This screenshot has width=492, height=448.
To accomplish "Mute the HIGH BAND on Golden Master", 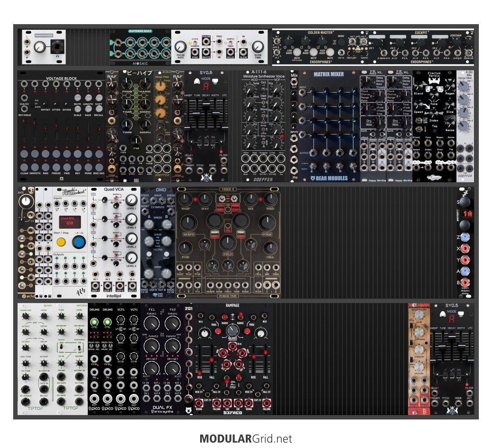I will (330, 52).
